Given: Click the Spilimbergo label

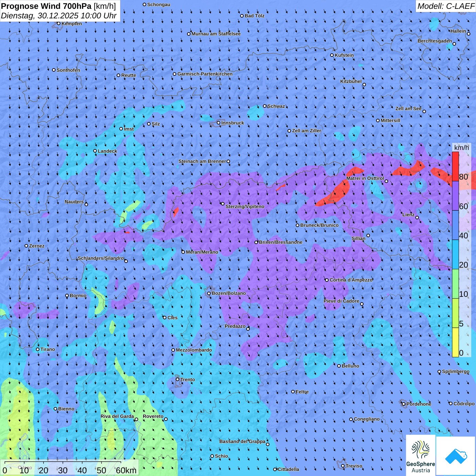Looking at the screenshot, I should pyautogui.click(x=456, y=371).
